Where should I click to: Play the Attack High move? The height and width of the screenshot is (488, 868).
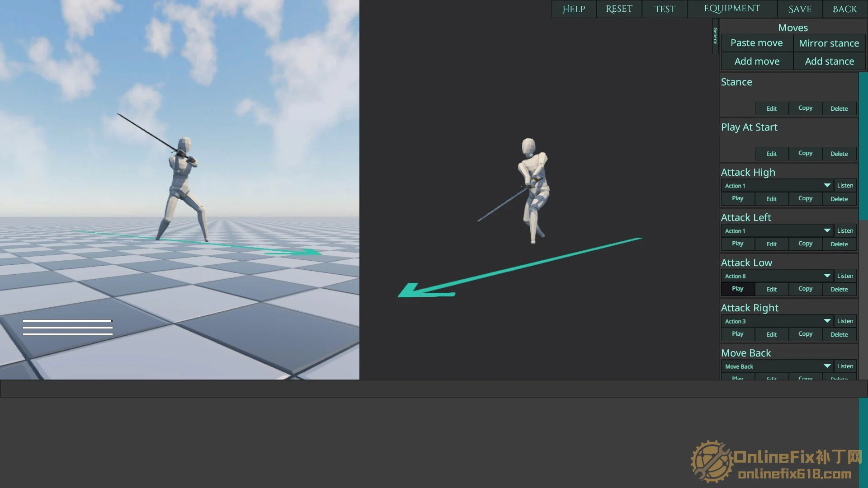[737, 198]
